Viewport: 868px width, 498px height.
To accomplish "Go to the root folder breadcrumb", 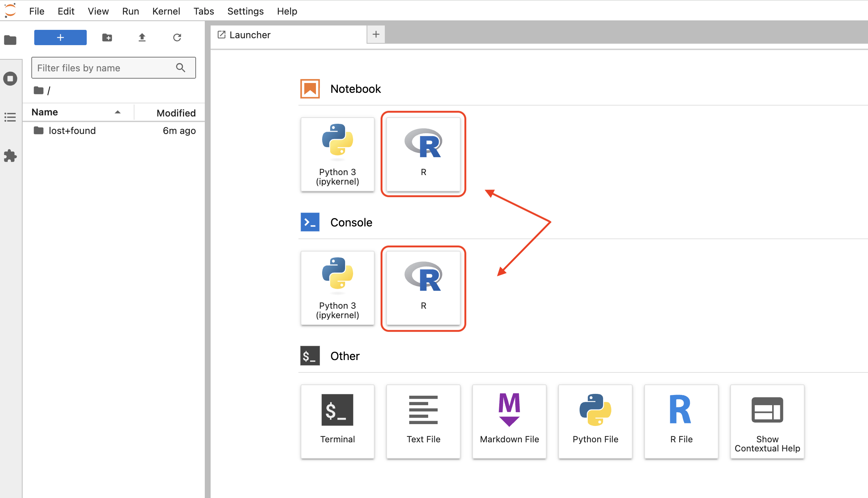I will click(x=39, y=90).
